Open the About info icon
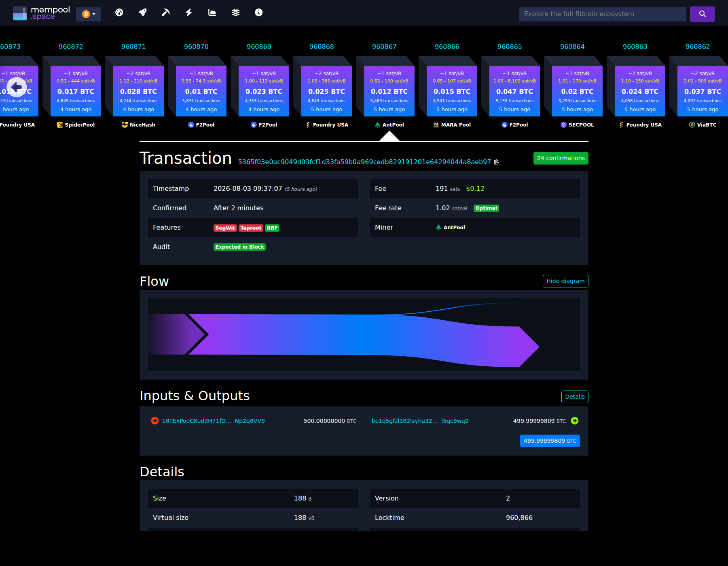 pyautogui.click(x=259, y=13)
